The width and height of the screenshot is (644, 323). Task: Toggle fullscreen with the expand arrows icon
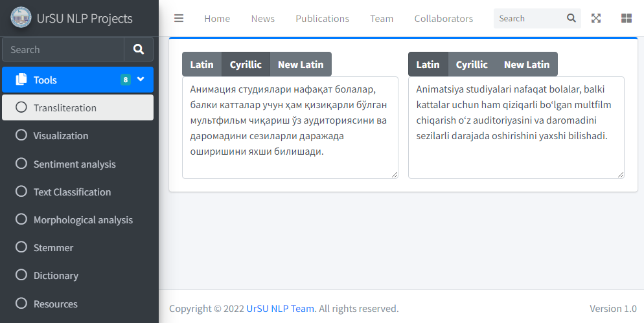click(x=596, y=18)
